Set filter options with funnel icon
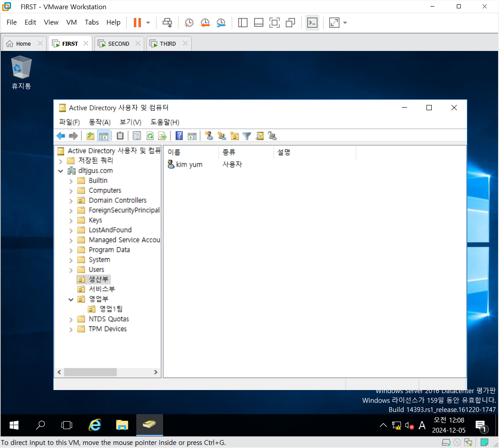 (x=247, y=136)
